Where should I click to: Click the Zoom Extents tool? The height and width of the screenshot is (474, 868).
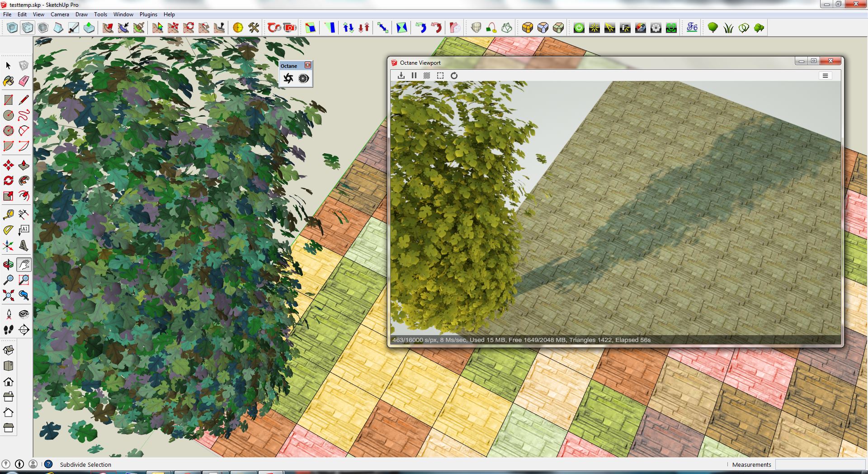coord(8,295)
